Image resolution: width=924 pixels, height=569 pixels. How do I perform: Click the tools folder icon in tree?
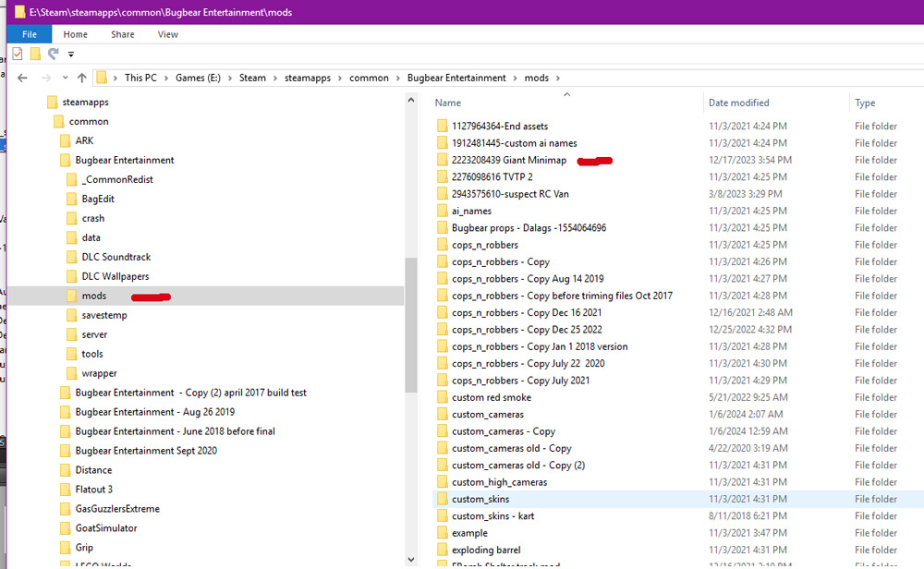[x=72, y=354]
